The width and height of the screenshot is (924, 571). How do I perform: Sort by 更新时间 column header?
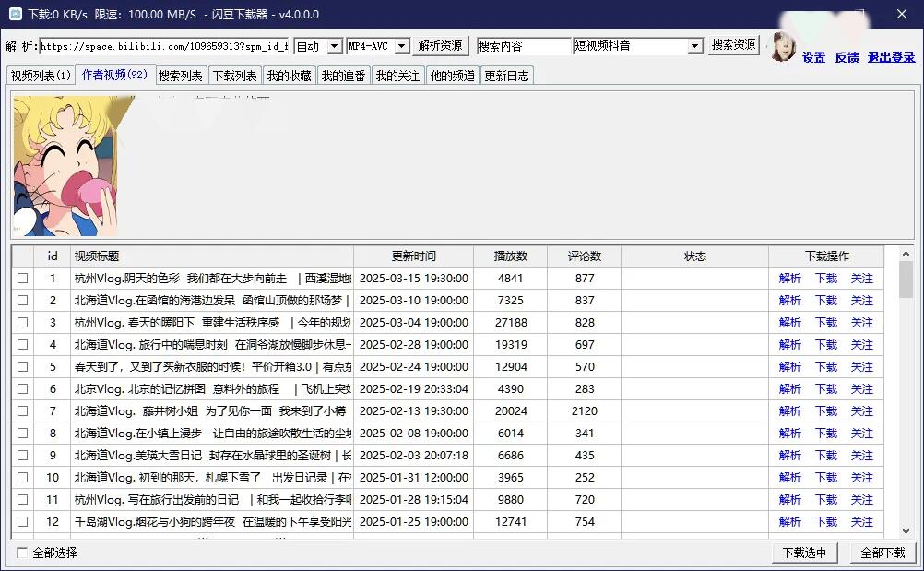click(x=414, y=256)
